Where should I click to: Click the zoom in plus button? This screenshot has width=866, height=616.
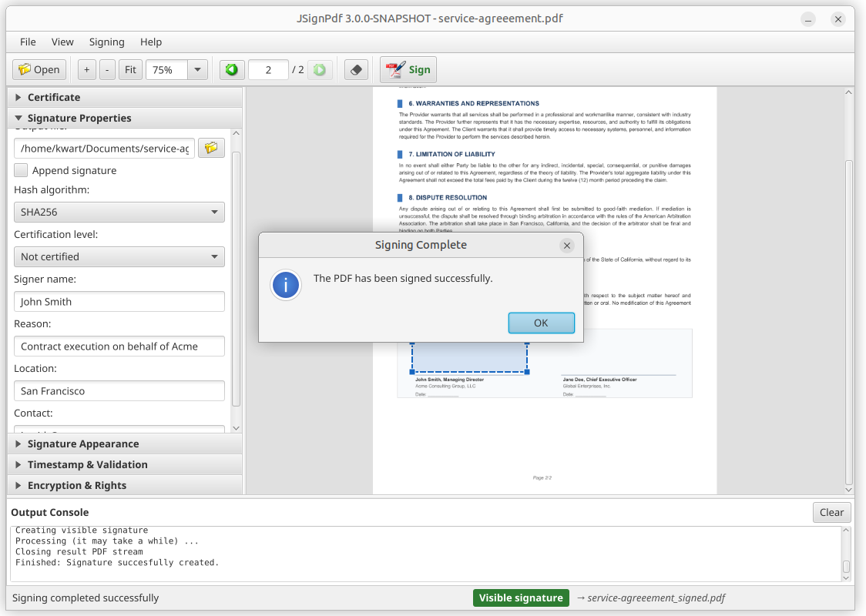tap(86, 69)
